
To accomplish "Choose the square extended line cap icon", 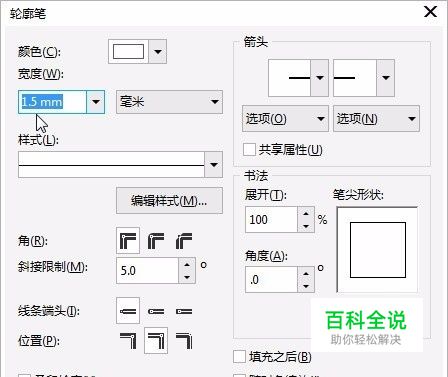I will tap(184, 311).
